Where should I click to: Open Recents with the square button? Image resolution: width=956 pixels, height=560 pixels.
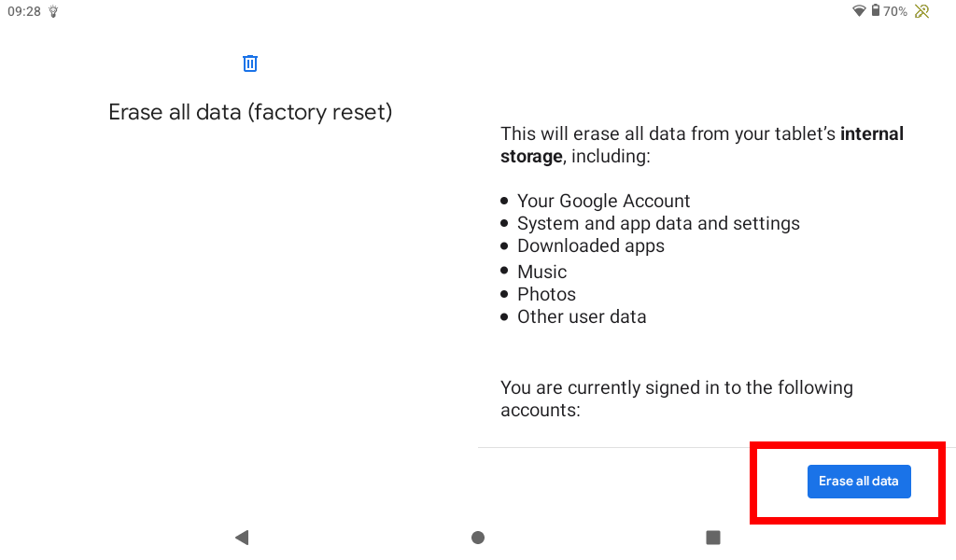tap(713, 538)
